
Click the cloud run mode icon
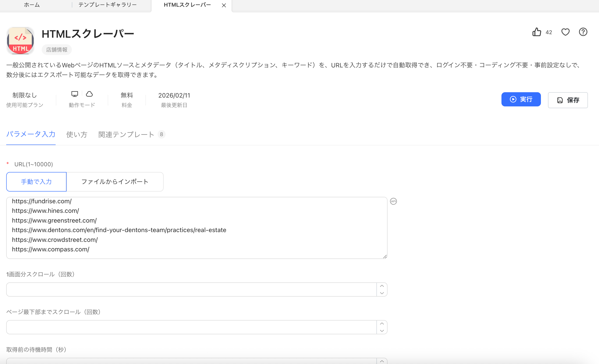click(89, 94)
